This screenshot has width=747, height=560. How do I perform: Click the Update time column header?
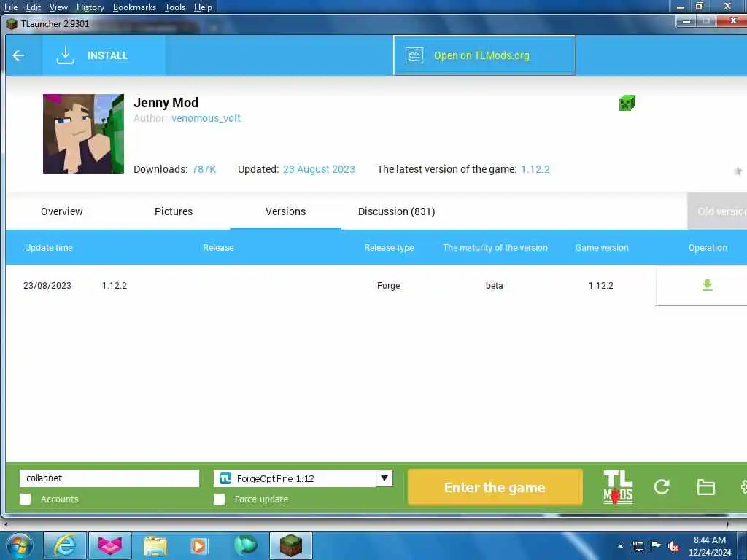49,248
